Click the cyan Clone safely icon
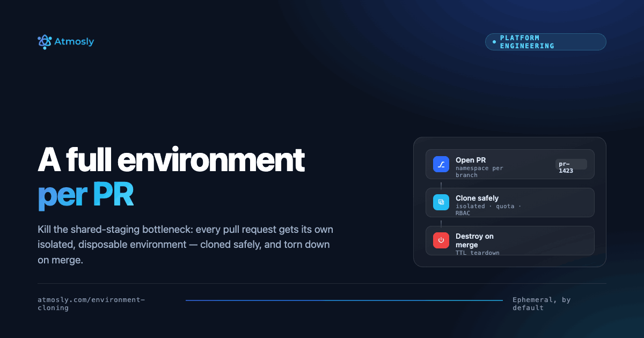 (441, 202)
